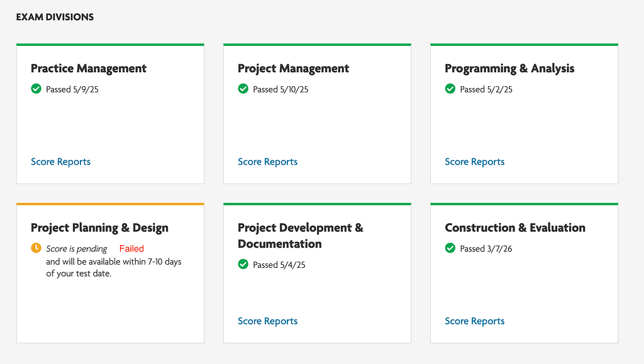Click orange clock pending icon

click(36, 248)
